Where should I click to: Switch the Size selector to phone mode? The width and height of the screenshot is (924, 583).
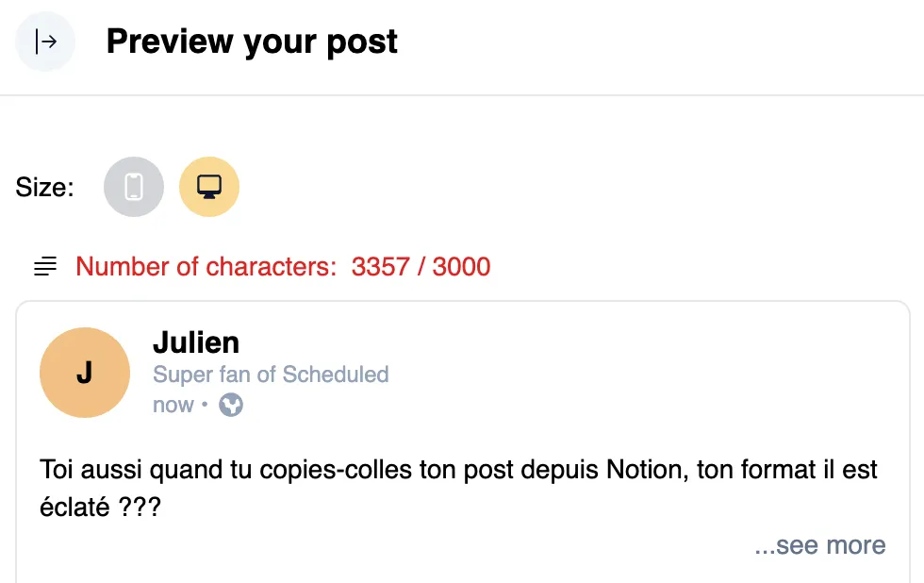[x=133, y=186]
